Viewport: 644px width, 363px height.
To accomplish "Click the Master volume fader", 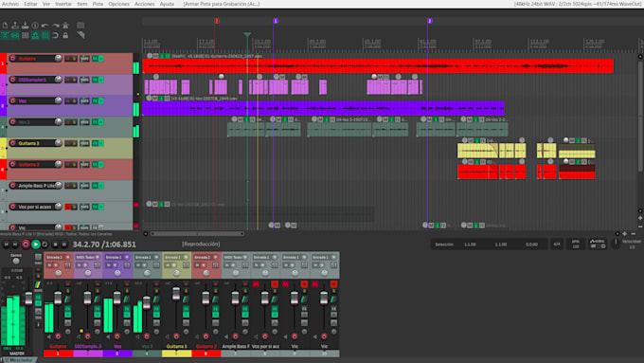I will click(x=28, y=298).
